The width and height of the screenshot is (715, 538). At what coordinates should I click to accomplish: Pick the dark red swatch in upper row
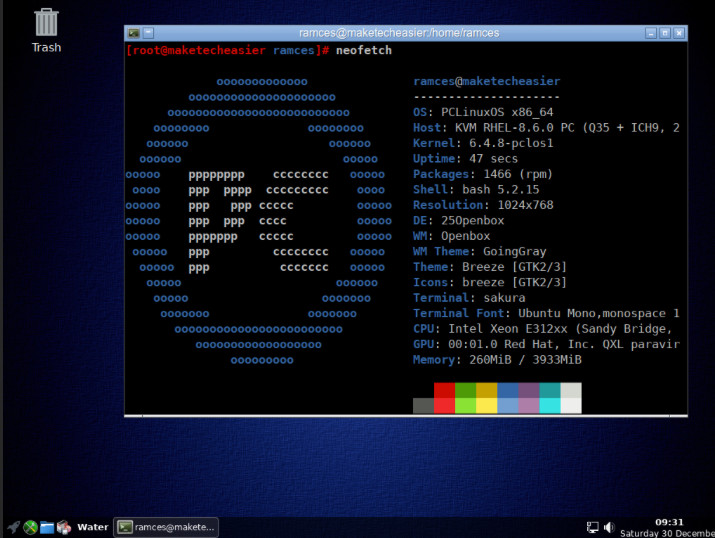click(x=444, y=390)
